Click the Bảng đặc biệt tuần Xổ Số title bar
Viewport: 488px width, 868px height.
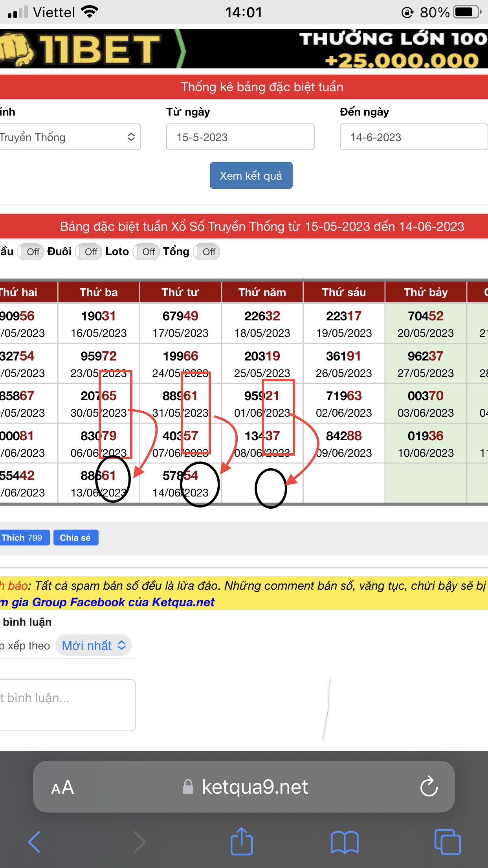pos(244,226)
